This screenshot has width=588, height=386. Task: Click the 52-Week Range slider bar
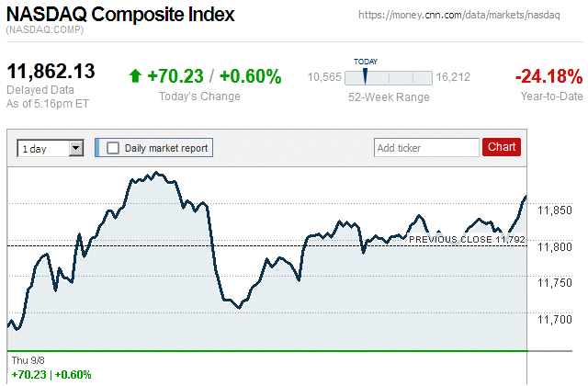389,77
